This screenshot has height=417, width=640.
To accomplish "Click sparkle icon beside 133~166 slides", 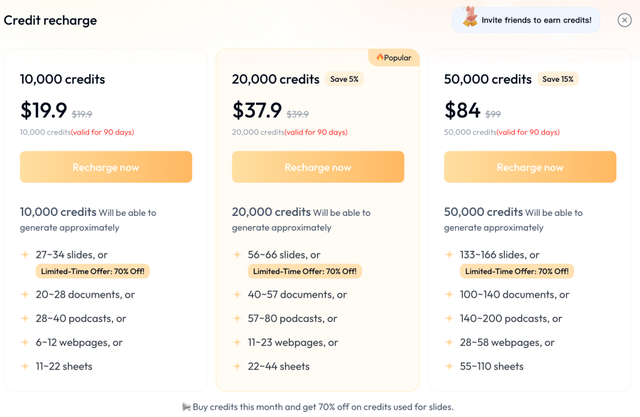I will click(449, 255).
